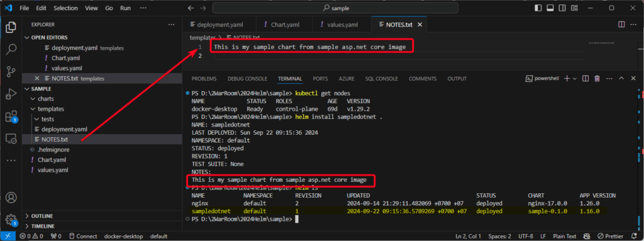Click the powershell terminal label
The width and height of the screenshot is (644, 241).
pos(543,79)
